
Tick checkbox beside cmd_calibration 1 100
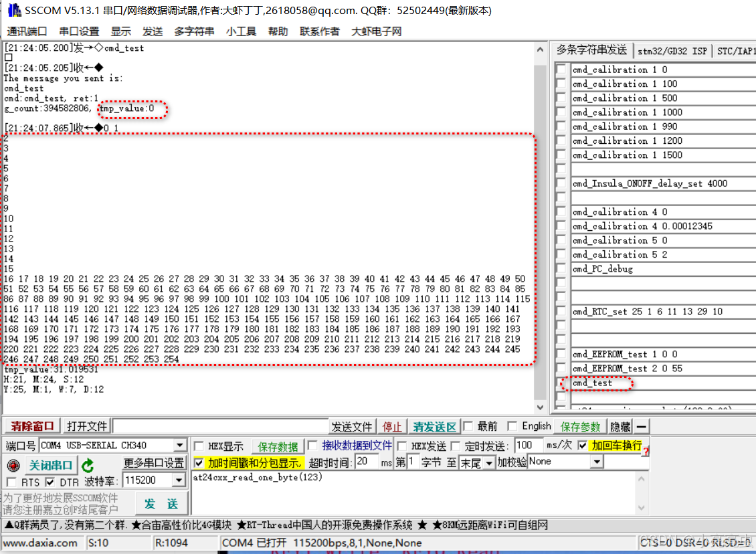pos(561,84)
